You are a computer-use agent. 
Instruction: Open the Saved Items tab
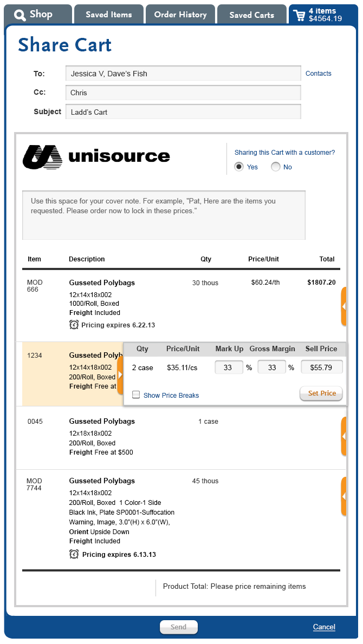[109, 15]
